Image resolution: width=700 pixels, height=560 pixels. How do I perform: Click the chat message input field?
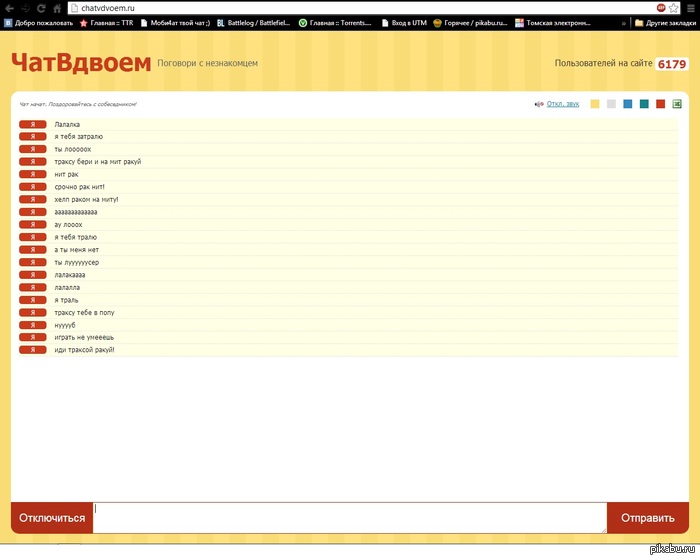(349, 517)
